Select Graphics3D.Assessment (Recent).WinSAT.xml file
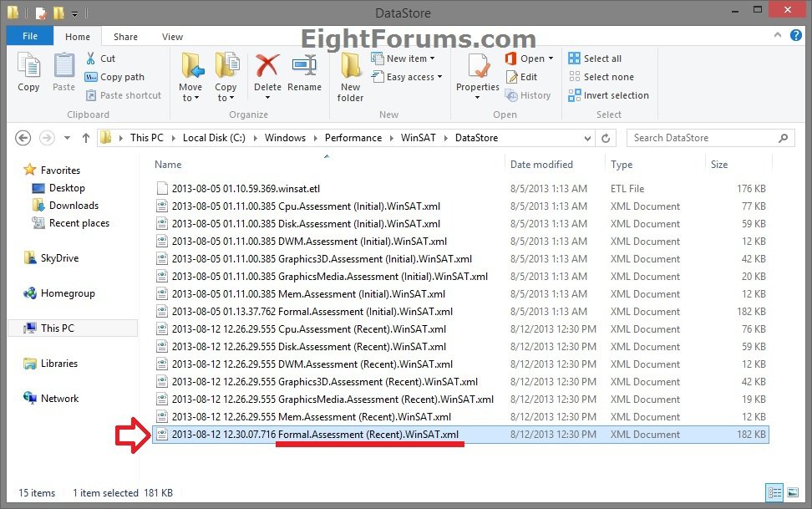Viewport: 812px width, 509px height. 461,382
